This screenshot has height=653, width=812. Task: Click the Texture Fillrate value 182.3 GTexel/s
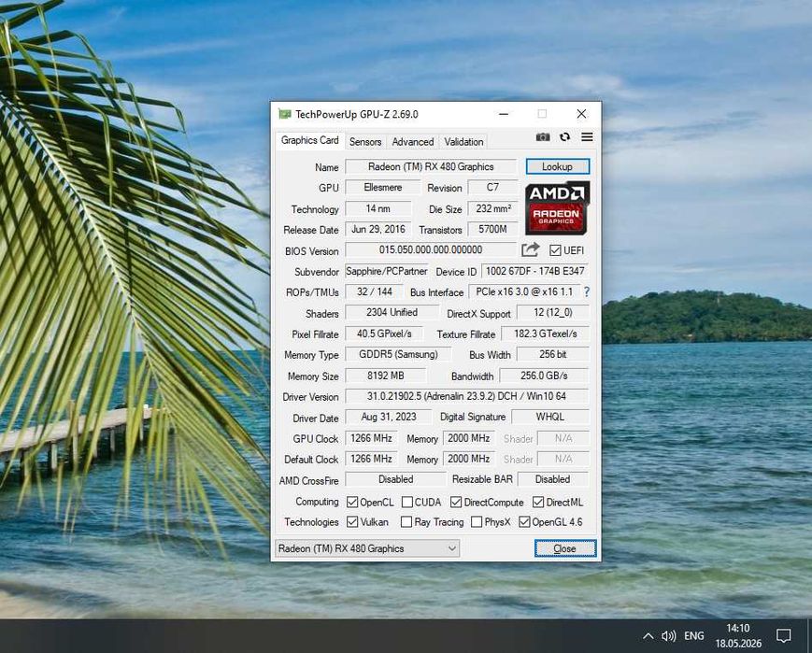click(x=546, y=334)
